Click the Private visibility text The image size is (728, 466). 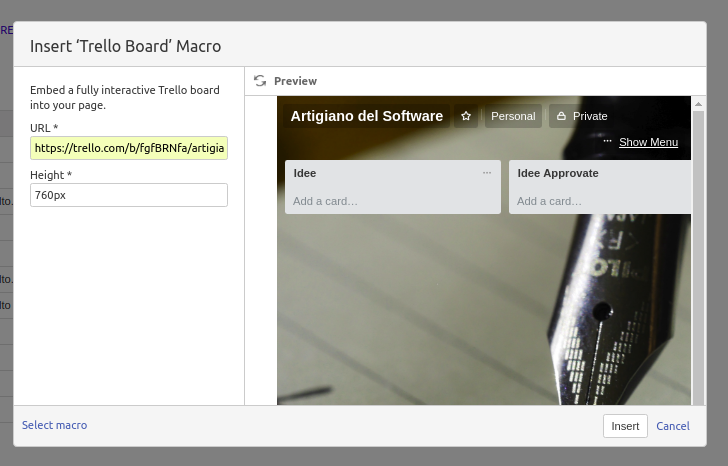(x=589, y=116)
